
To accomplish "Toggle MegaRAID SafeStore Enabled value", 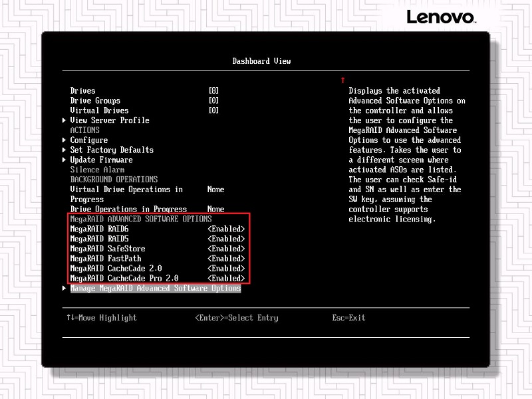I will (226, 249).
